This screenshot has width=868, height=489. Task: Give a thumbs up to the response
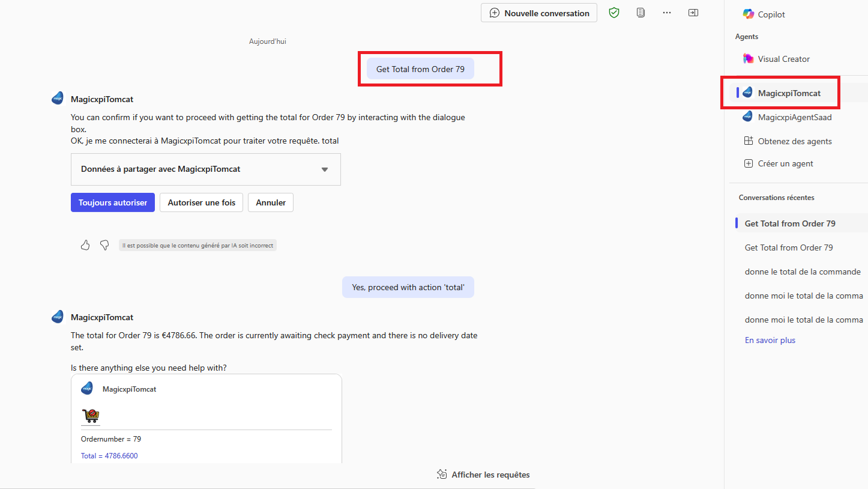85,245
